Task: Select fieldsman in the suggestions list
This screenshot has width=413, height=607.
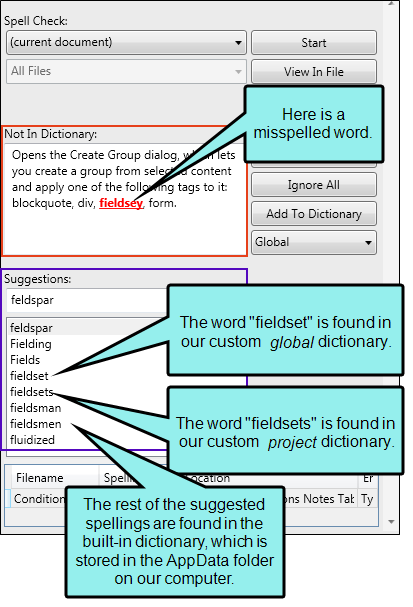Action: [35, 408]
